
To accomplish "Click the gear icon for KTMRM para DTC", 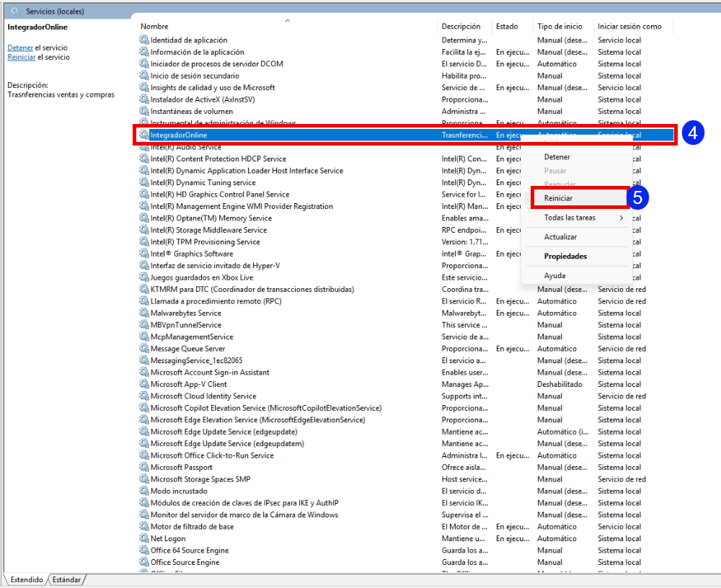I will coord(144,289).
